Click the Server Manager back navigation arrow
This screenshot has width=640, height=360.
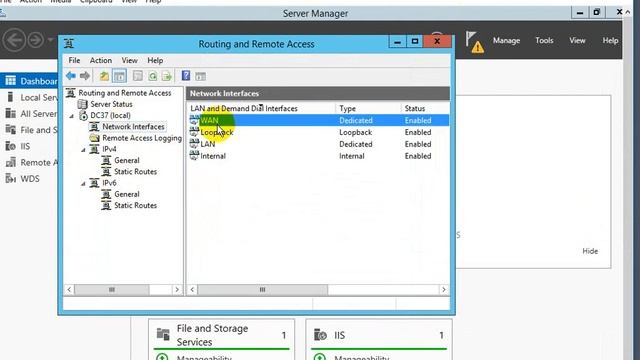pyautogui.click(x=15, y=40)
